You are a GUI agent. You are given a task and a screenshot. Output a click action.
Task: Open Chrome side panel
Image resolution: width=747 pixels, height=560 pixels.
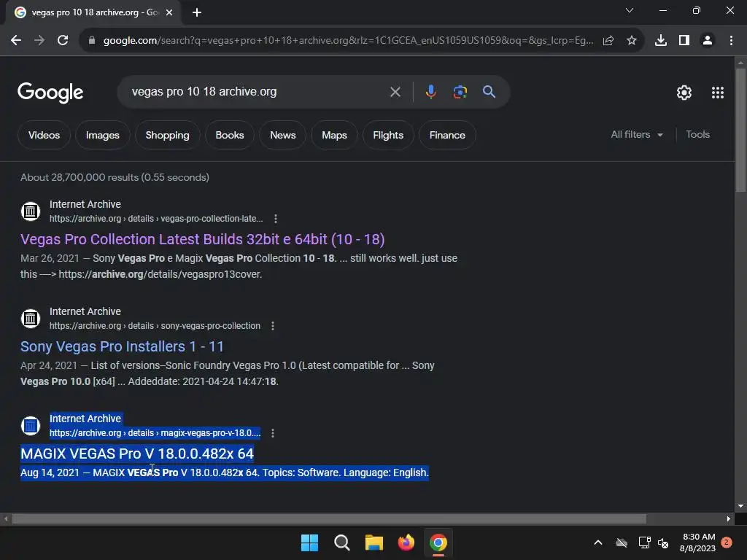coord(684,41)
